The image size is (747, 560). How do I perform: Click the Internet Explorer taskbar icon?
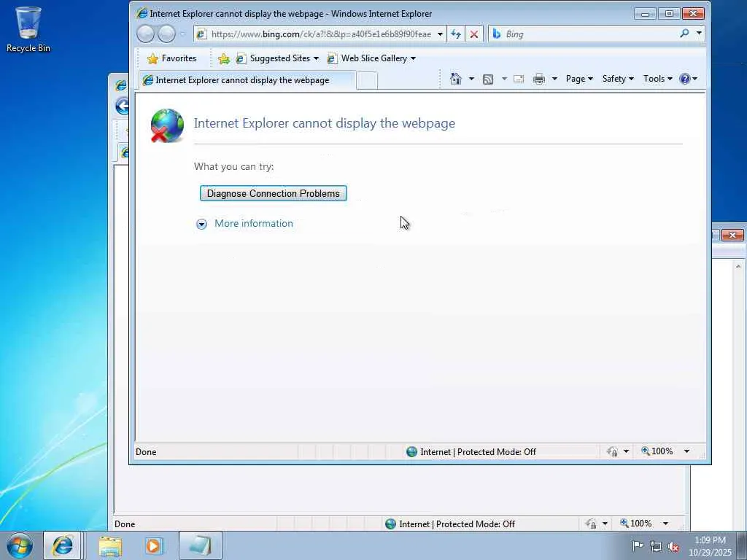point(63,545)
